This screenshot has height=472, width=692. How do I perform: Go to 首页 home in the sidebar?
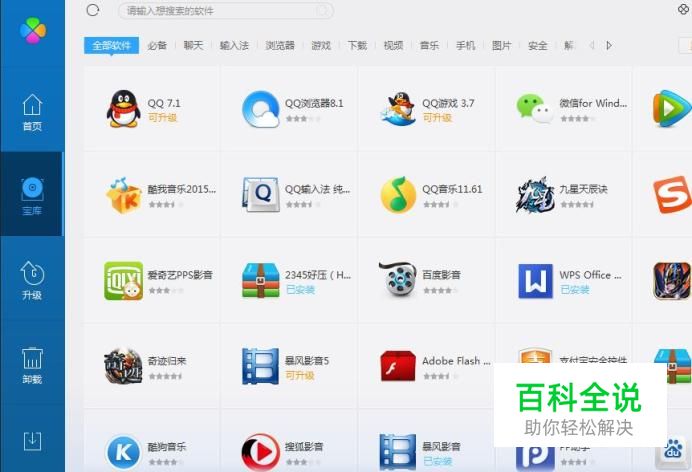32,113
